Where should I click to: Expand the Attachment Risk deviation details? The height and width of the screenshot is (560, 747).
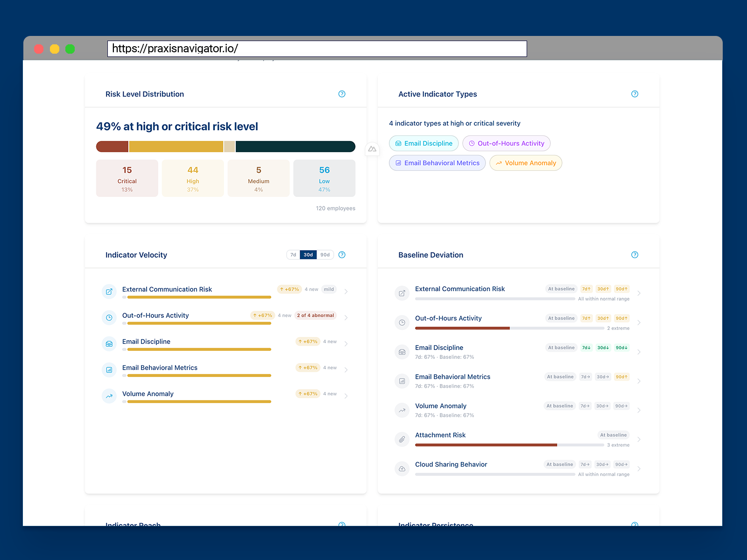[639, 439]
